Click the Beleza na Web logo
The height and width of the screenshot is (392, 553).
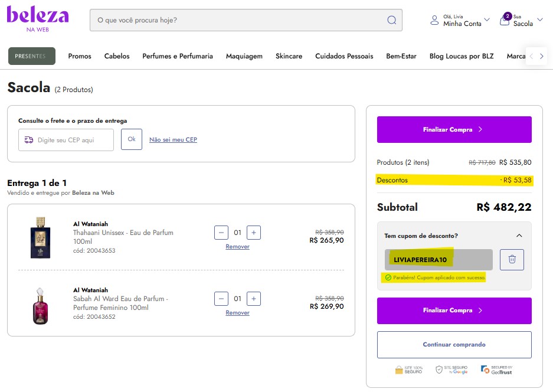(38, 19)
